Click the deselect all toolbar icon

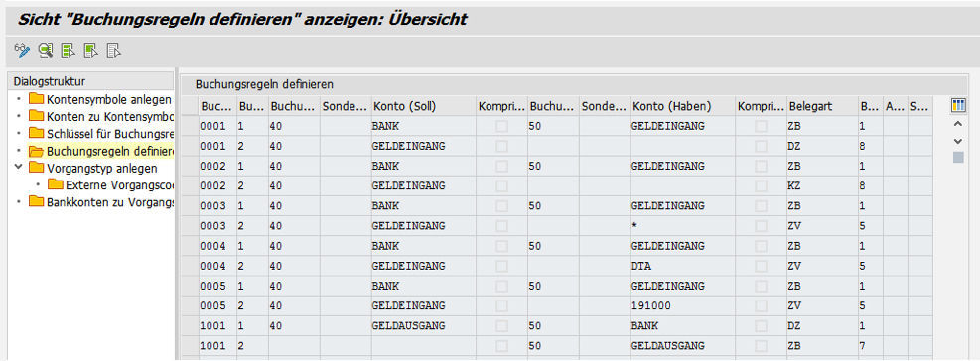114,51
